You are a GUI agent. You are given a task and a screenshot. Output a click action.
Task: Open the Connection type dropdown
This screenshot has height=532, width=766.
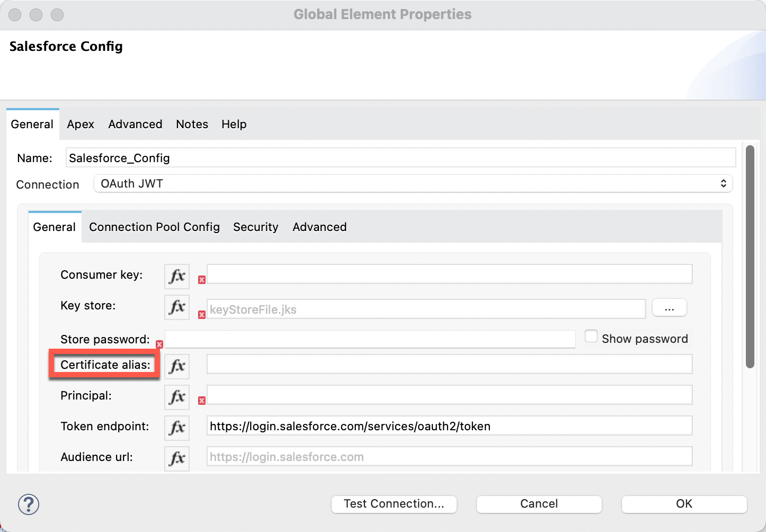point(413,184)
